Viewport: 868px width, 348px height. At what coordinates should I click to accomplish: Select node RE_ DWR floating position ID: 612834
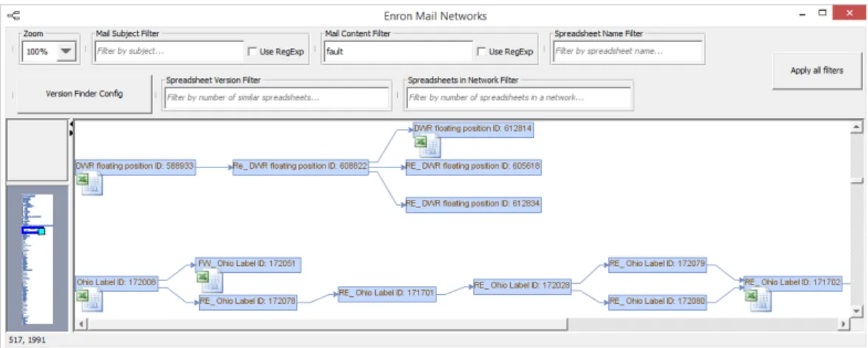pos(473,204)
